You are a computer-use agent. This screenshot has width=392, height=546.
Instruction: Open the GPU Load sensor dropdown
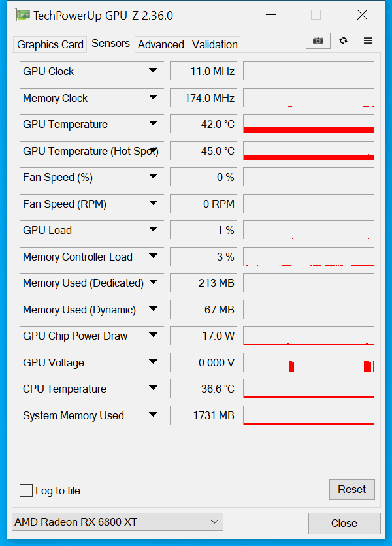coord(153,229)
